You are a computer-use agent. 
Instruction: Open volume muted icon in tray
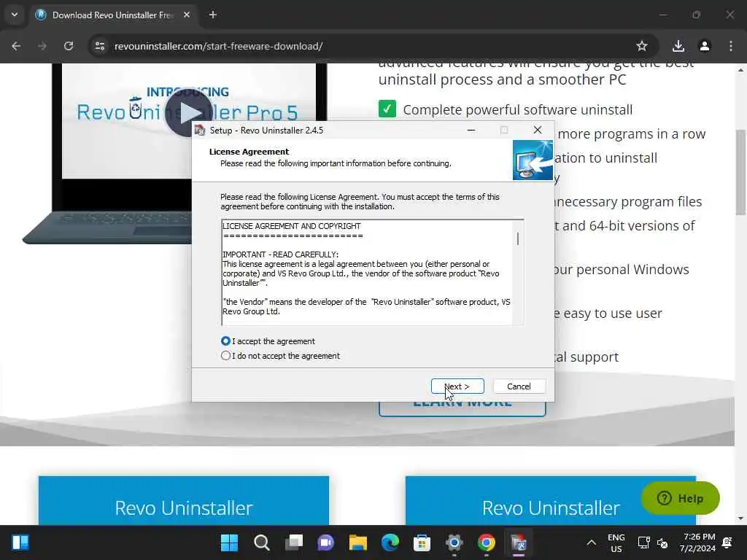[662, 542]
